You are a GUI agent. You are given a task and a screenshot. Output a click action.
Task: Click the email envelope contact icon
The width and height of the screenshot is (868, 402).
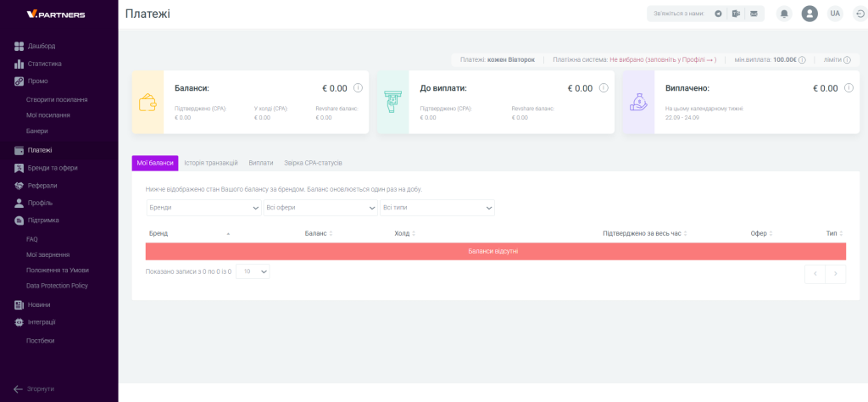[754, 14]
